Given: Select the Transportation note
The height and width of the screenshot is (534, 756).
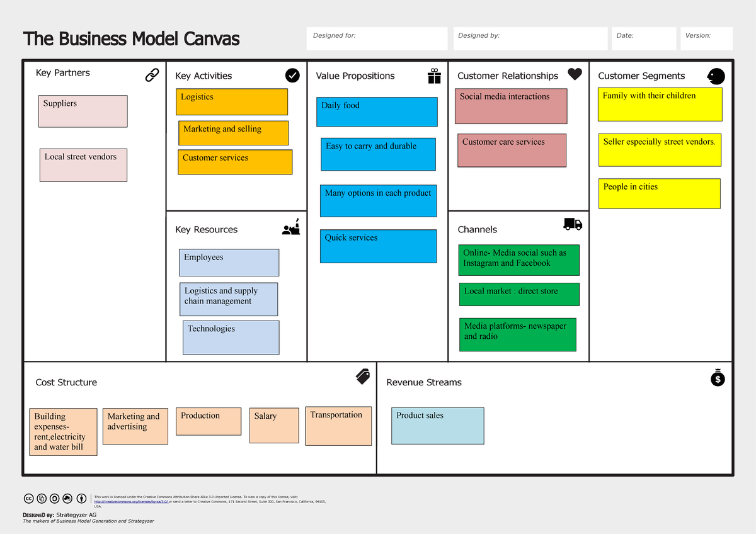Looking at the screenshot, I should click(x=338, y=426).
